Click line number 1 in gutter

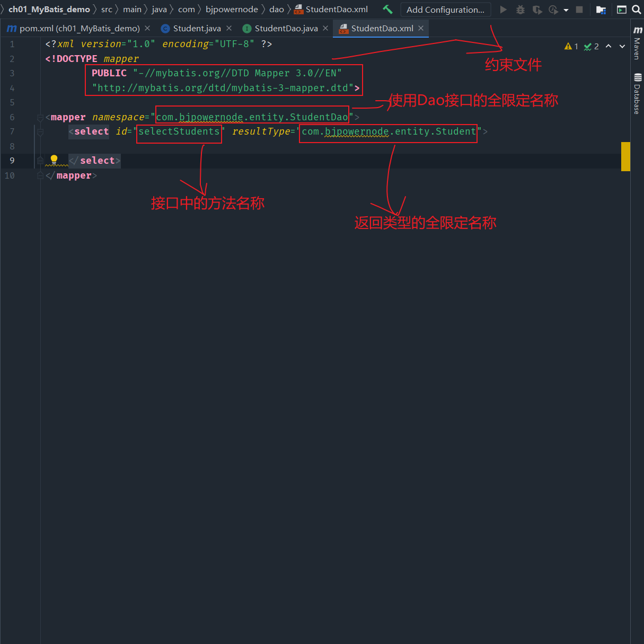click(x=12, y=44)
